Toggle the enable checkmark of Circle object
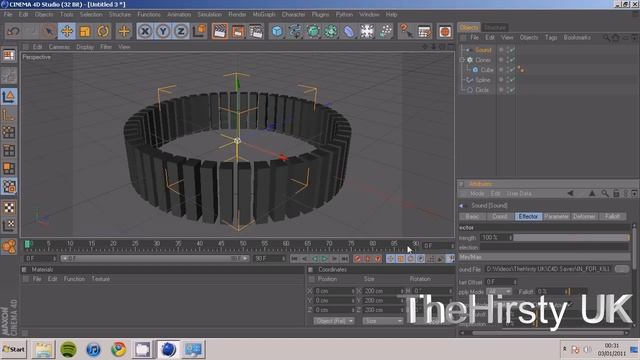 tap(511, 90)
